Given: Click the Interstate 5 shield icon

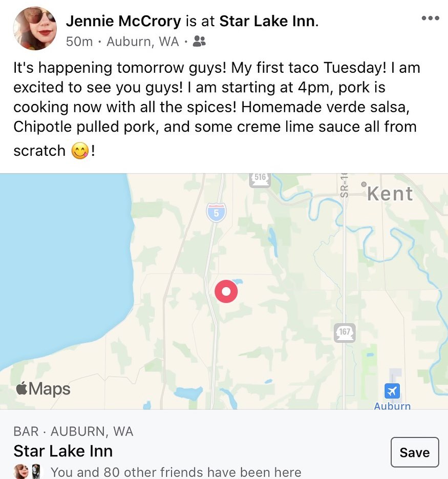Looking at the screenshot, I should [216, 213].
